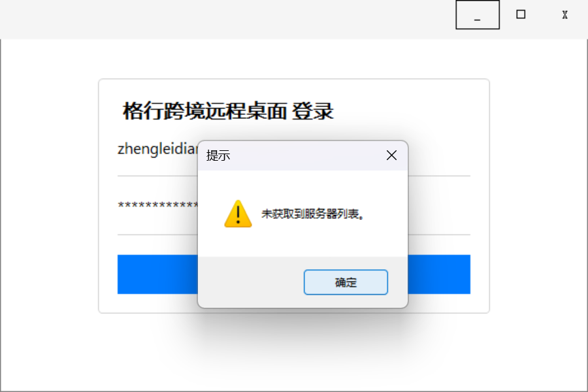588x392 pixels.
Task: Click the dialog's gray footer beside 确定
Action: [250, 282]
